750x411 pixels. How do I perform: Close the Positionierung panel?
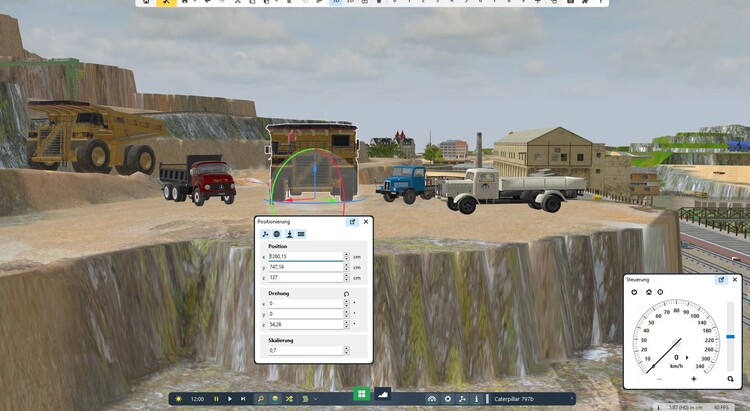pos(366,222)
